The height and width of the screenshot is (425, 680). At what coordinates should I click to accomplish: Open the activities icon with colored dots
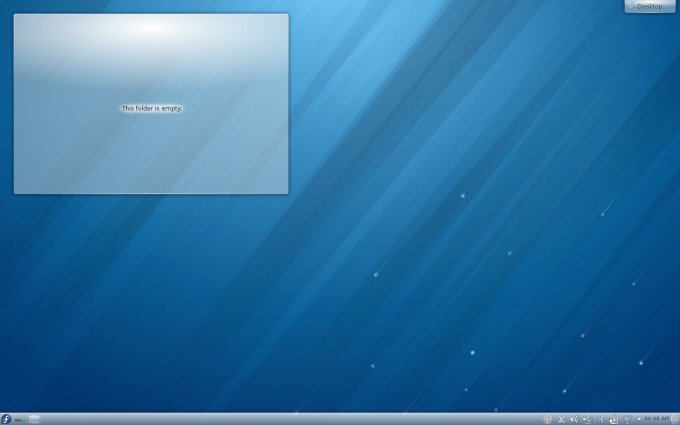tap(20, 419)
